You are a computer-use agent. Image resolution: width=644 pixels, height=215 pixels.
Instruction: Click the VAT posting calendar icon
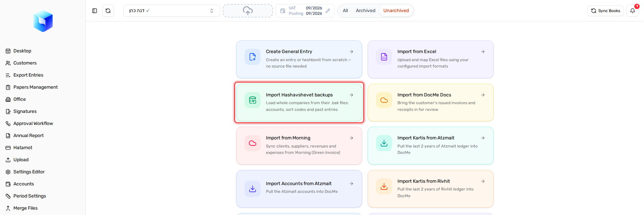[x=283, y=11]
